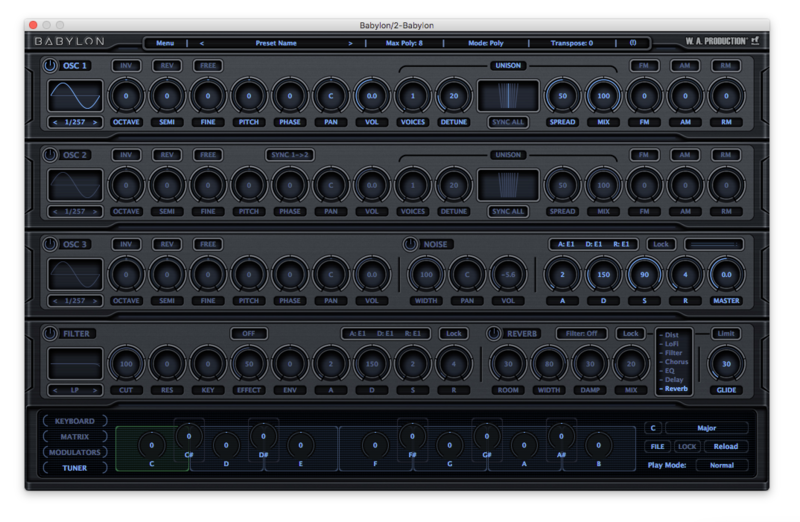Enable SYNC 1->2 on OSC 2

click(291, 155)
